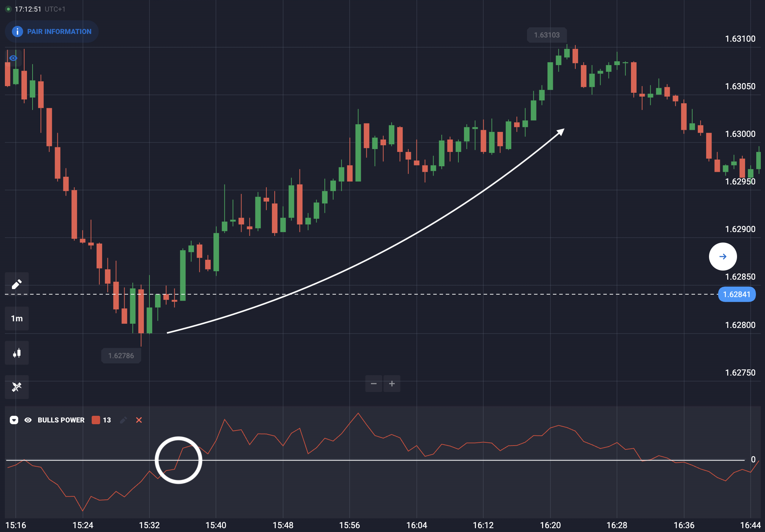This screenshot has height=532, width=765.
Task: Click the 1.63103 high price marker
Action: [547, 35]
